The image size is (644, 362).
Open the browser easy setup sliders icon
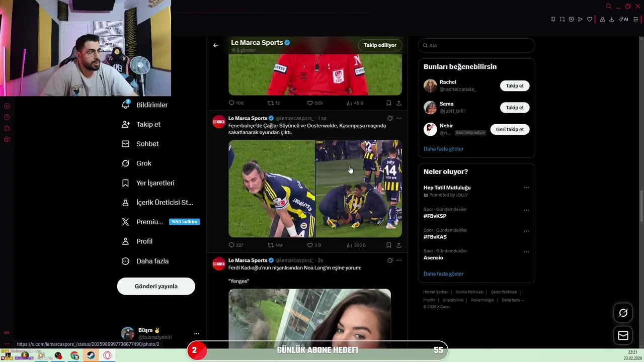click(x=635, y=19)
